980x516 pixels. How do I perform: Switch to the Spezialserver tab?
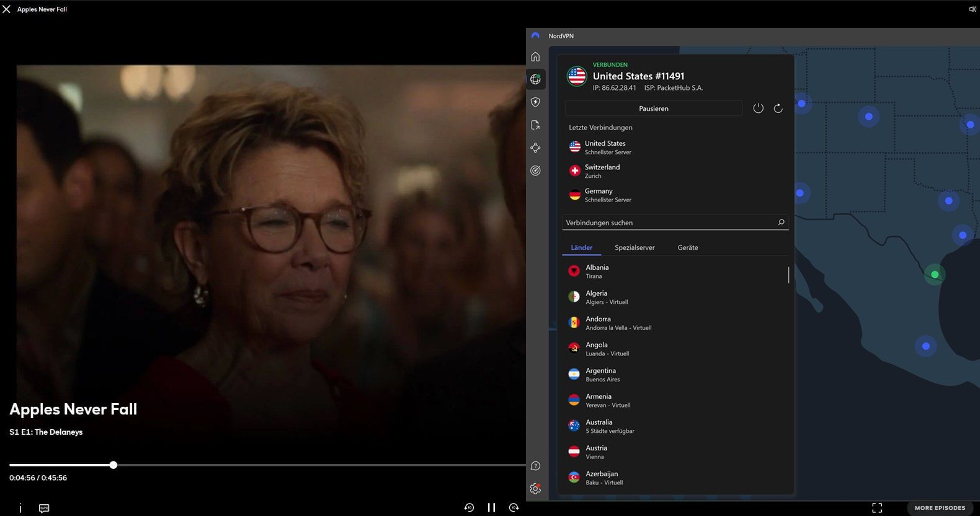click(635, 247)
